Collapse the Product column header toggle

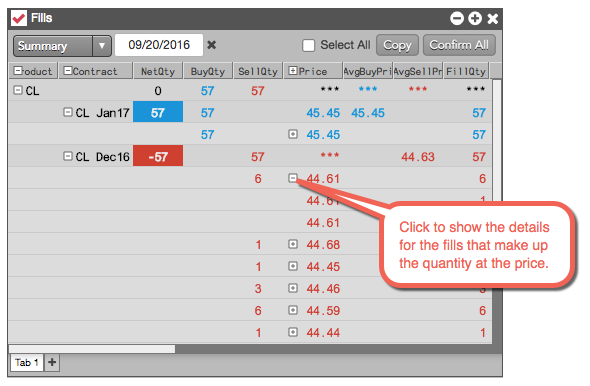[x=18, y=70]
